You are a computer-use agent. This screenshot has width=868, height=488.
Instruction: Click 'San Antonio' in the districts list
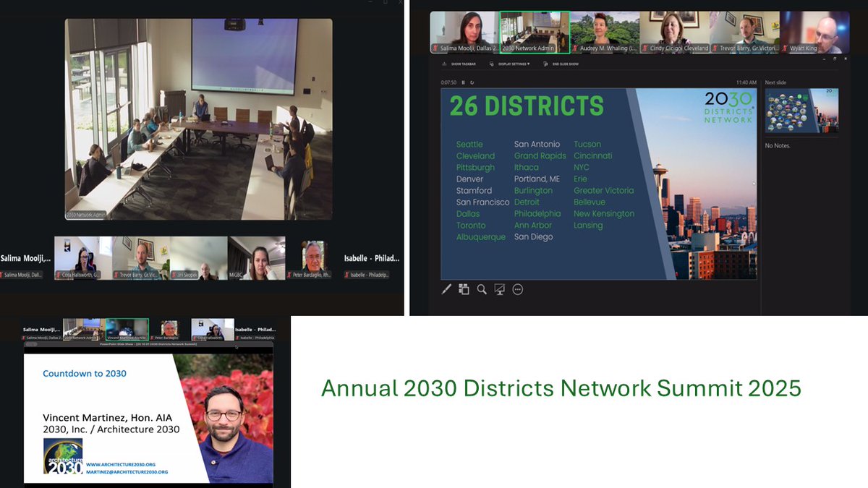537,145
